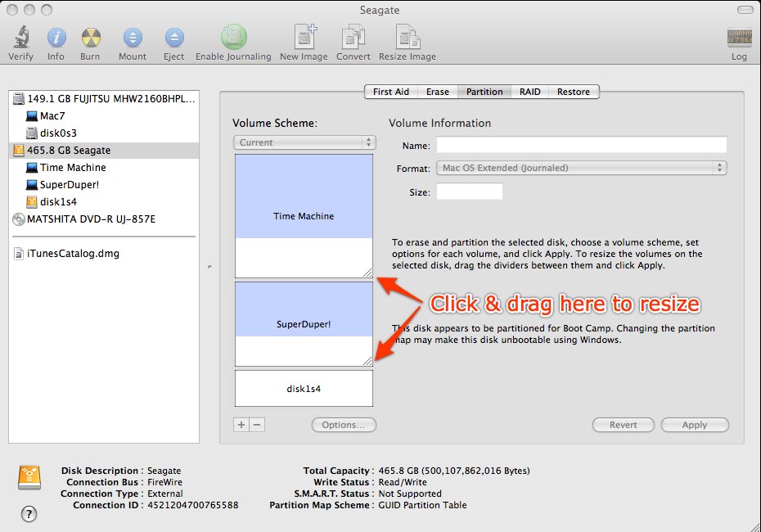761x532 pixels.
Task: Click the plus add partition button
Action: point(241,425)
